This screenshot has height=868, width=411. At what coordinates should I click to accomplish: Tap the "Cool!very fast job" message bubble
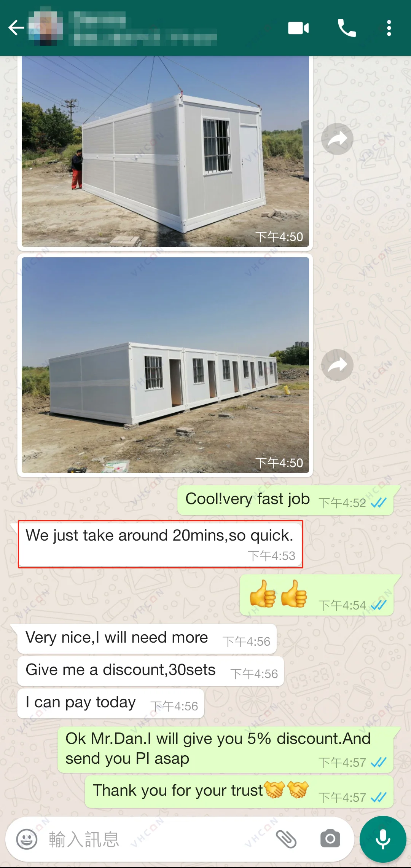click(x=285, y=500)
